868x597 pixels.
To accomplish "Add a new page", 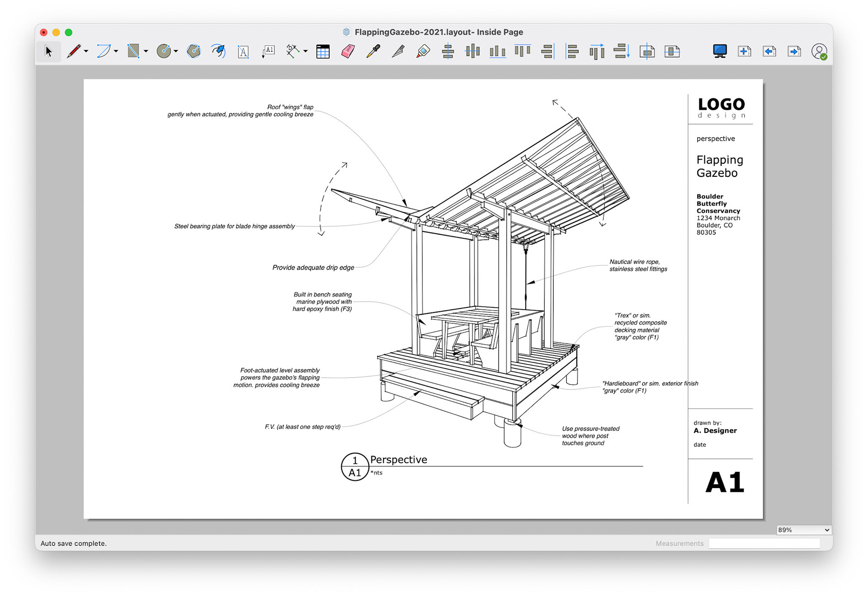I will [744, 51].
